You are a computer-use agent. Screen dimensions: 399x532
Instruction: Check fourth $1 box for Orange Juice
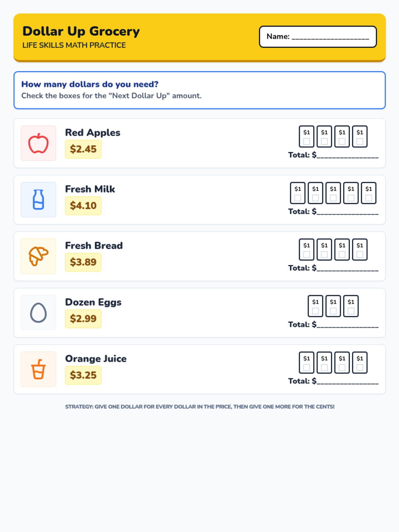tap(360, 367)
